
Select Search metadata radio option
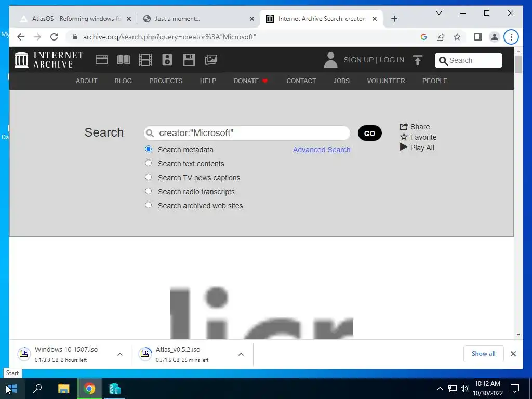pos(148,149)
